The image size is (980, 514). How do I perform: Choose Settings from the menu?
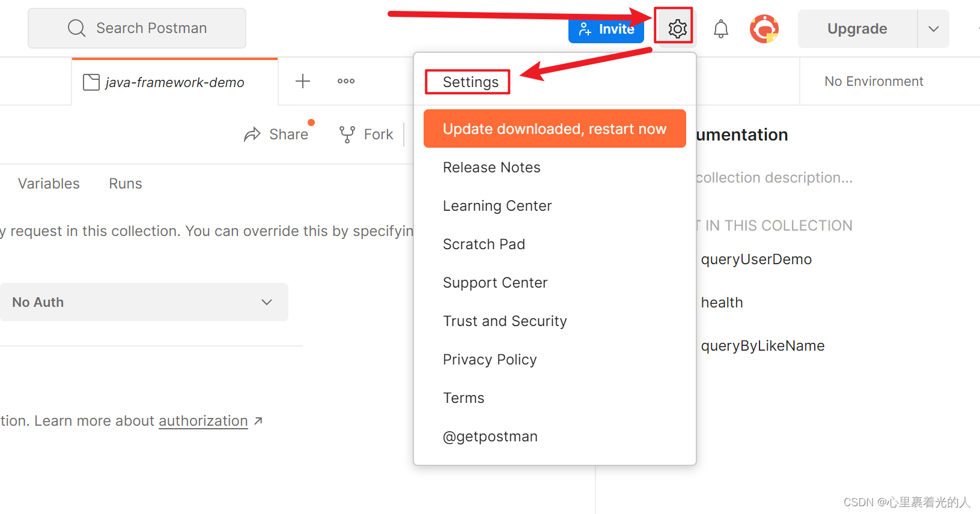tap(470, 82)
